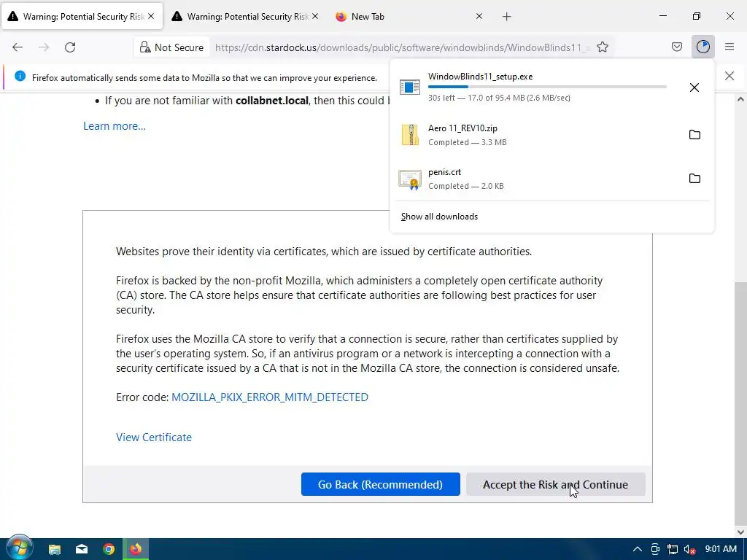
Task: Click Go Back (Recommended) button
Action: 381,484
